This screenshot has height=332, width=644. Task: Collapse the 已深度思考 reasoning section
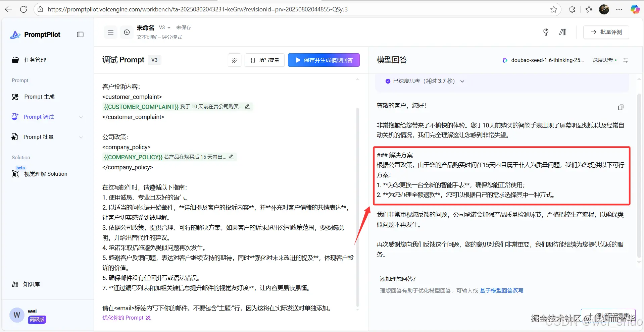coord(462,81)
